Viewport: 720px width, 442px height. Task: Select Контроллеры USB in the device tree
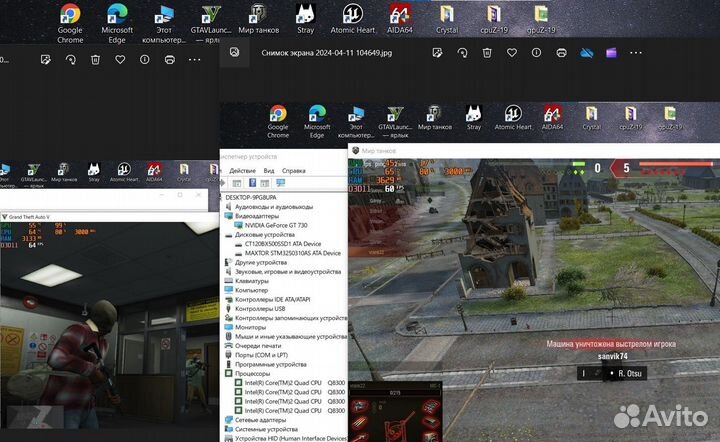coord(260,308)
